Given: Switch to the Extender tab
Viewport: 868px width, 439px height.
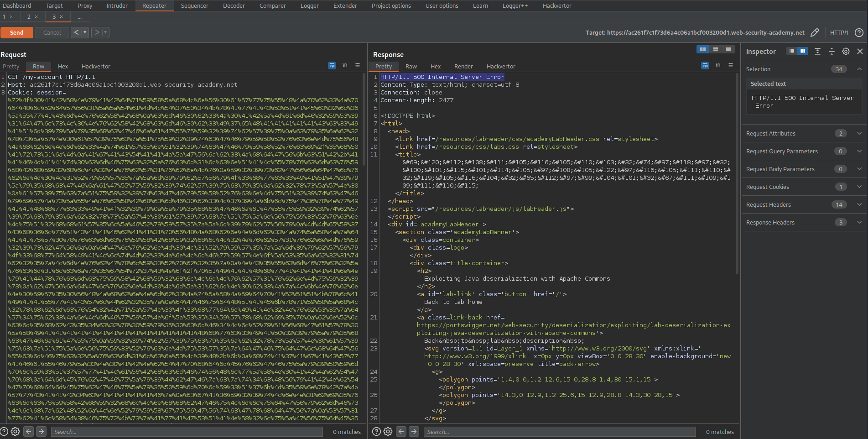Looking at the screenshot, I should coord(345,5).
